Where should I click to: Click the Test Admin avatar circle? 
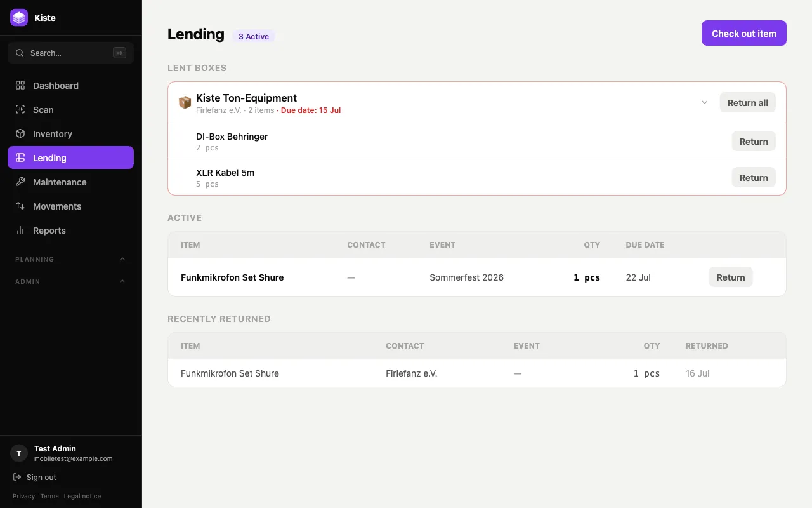point(19,453)
